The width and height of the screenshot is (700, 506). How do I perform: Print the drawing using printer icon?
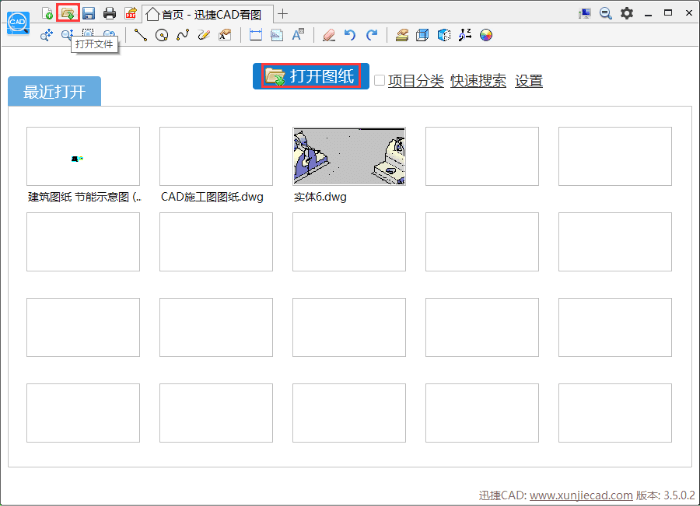click(x=109, y=13)
